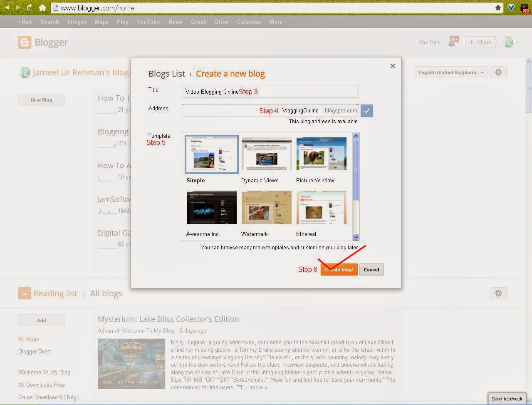This screenshot has height=405, width=532.
Task: Expand the More menu in the Google bar
Action: pos(278,22)
